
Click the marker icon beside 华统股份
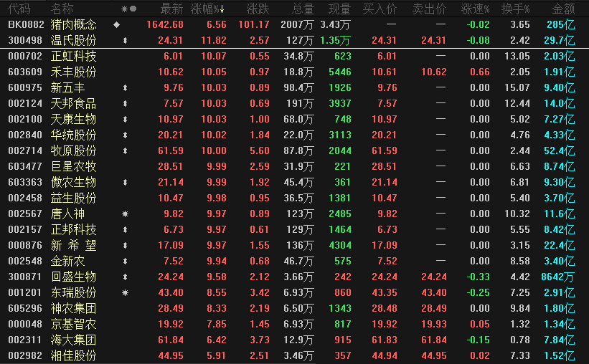tap(125, 135)
